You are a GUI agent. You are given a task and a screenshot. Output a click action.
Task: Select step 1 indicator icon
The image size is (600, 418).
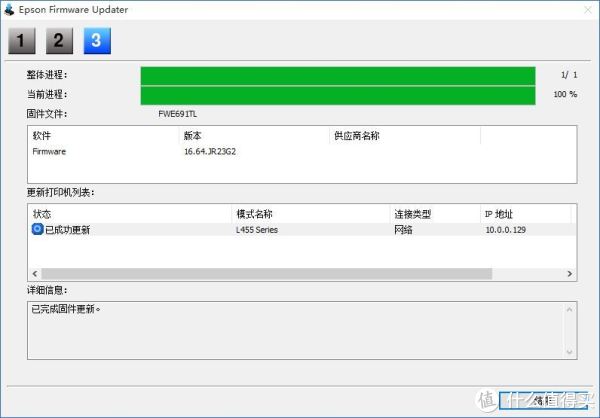pos(22,41)
